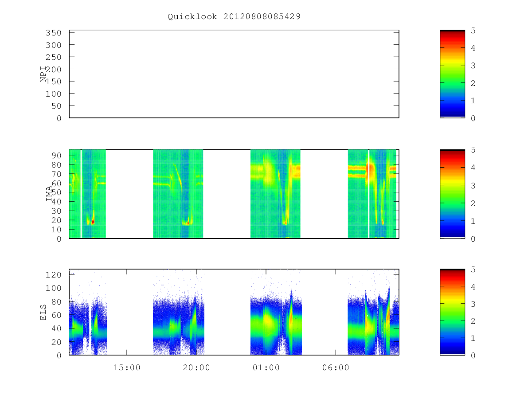Select the IMA axis label

[49, 194]
